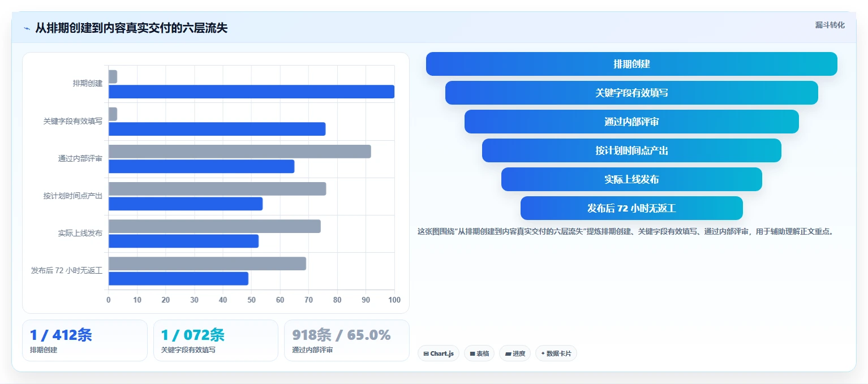Click the small gray chart bar for 关键字段有效填写
This screenshot has height=384, width=868.
113,114
